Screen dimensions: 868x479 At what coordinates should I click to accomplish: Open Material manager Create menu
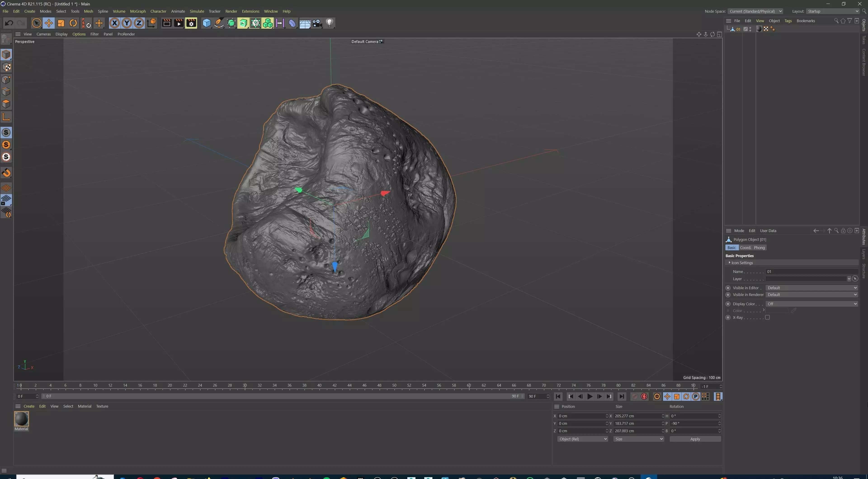[x=29, y=406]
